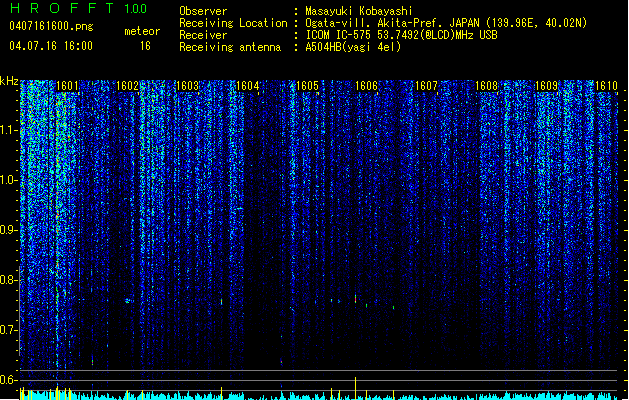Click the 1.1 kHz axis label
Screen dimensions: 629x400
coord(9,130)
